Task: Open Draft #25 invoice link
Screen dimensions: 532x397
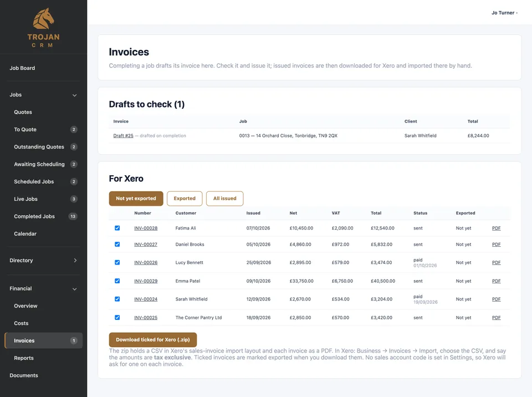Action: [123, 135]
